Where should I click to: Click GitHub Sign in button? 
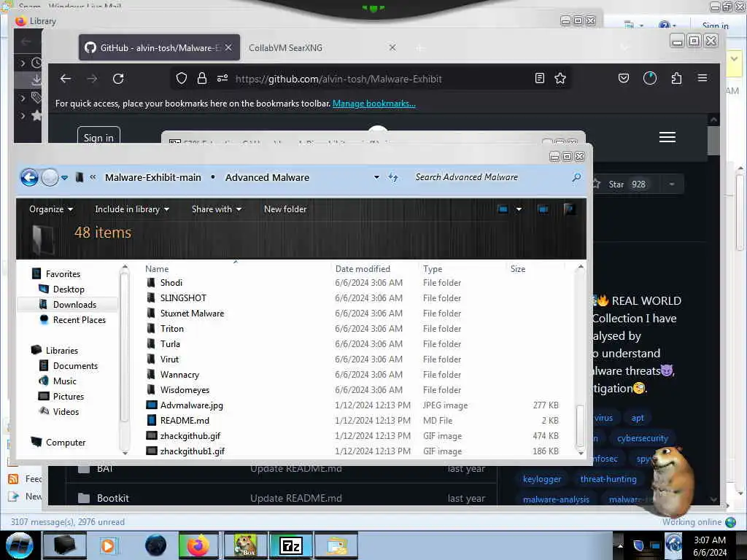pyautogui.click(x=98, y=138)
